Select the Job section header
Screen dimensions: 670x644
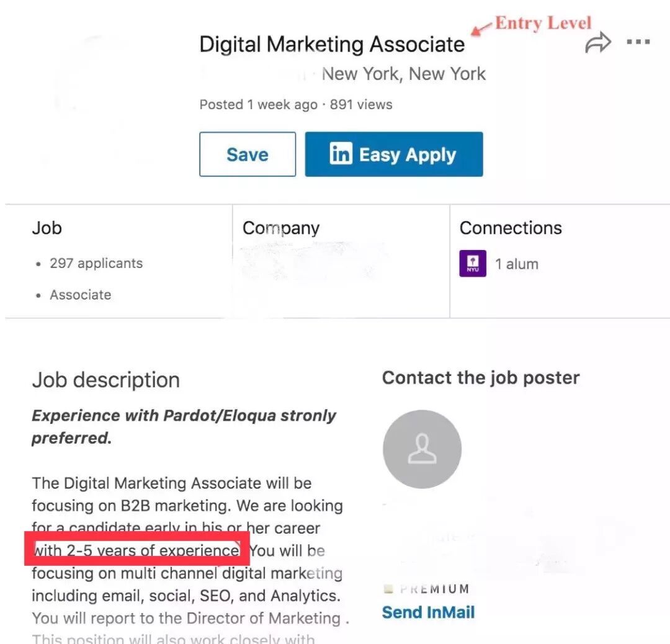(x=47, y=228)
